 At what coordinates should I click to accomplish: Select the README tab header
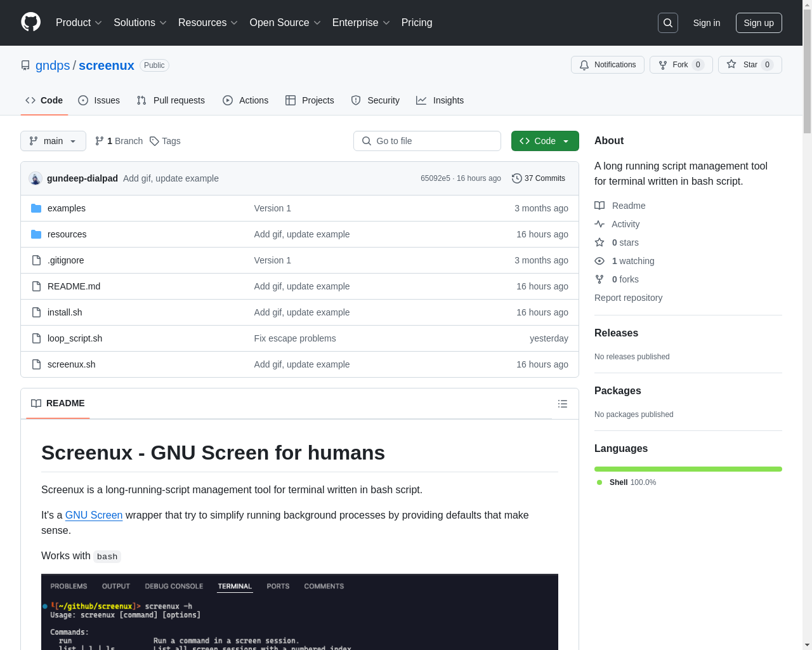pos(58,404)
